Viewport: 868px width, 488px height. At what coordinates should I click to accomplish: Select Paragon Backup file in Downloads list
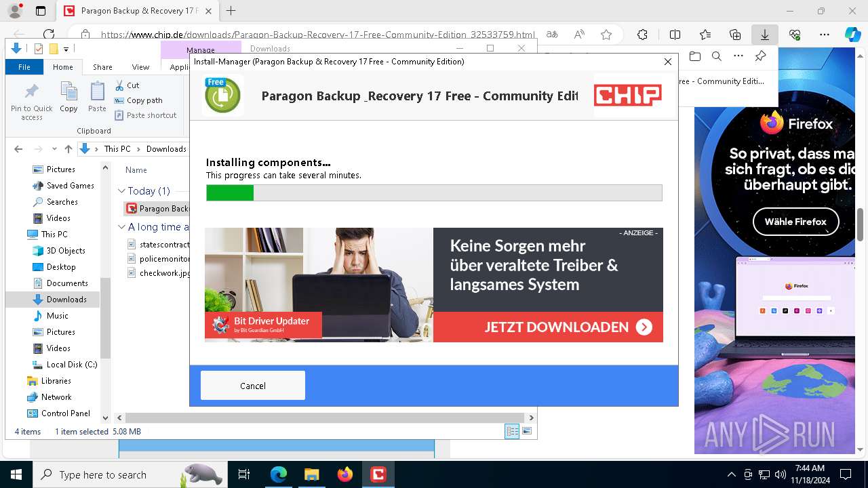click(x=157, y=209)
